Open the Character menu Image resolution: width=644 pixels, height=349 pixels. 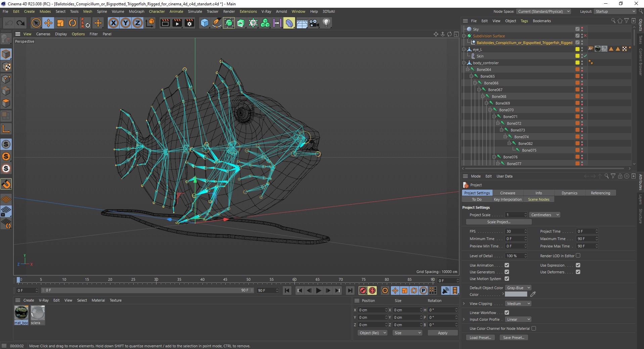(x=157, y=11)
